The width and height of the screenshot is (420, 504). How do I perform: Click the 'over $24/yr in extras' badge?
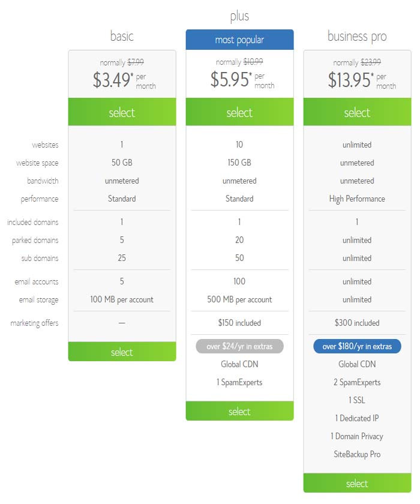pos(239,346)
